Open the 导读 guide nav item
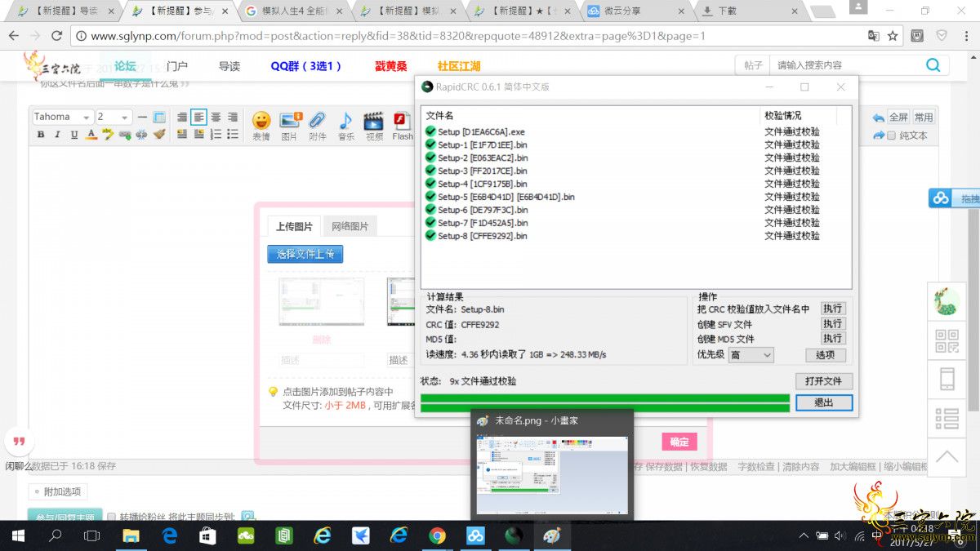This screenshot has height=551, width=980. click(229, 66)
